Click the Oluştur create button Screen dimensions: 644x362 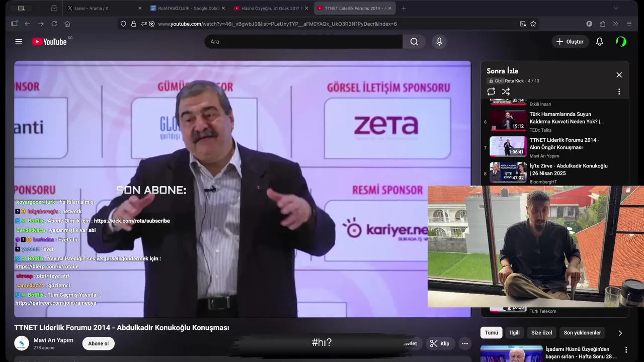[570, 42]
